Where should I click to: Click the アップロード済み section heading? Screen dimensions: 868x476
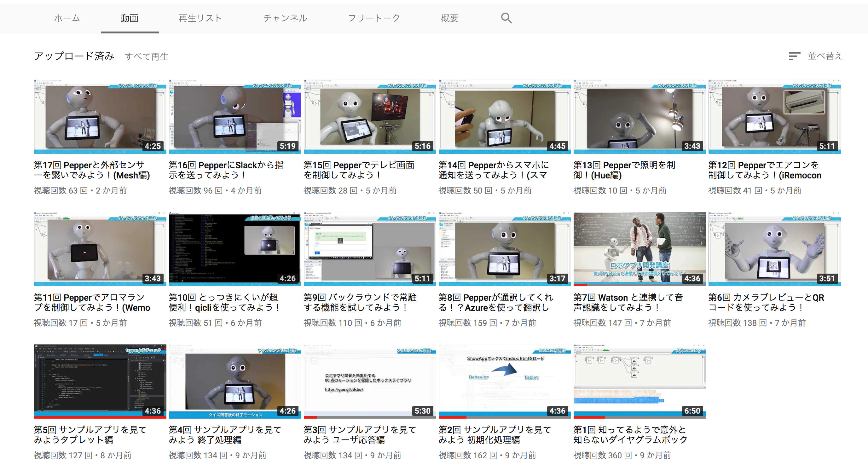[x=74, y=56]
